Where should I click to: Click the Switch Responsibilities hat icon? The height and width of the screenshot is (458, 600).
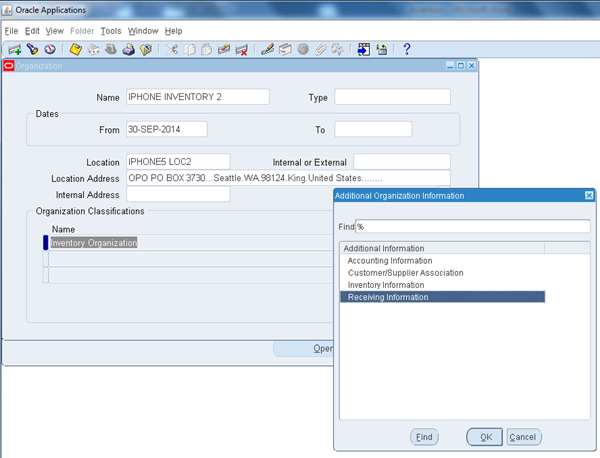(x=111, y=49)
